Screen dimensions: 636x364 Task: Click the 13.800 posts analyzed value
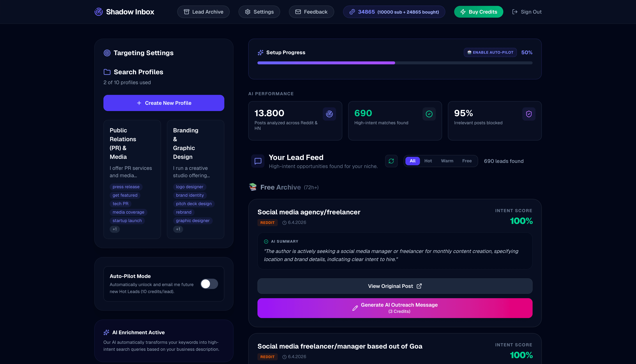click(x=269, y=113)
